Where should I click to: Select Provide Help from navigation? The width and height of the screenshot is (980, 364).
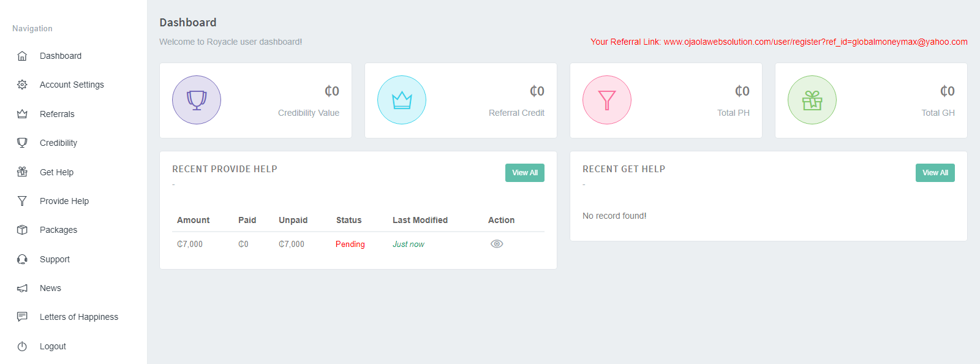[64, 201]
